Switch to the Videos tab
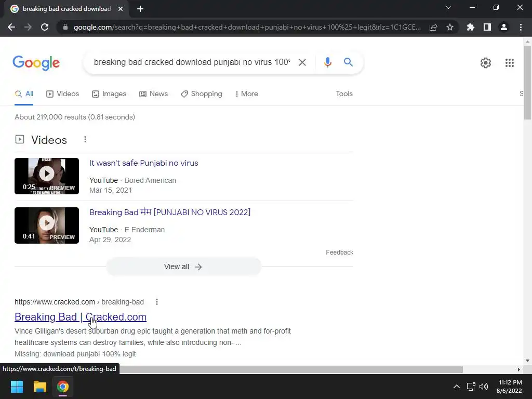532x399 pixels. pos(62,94)
